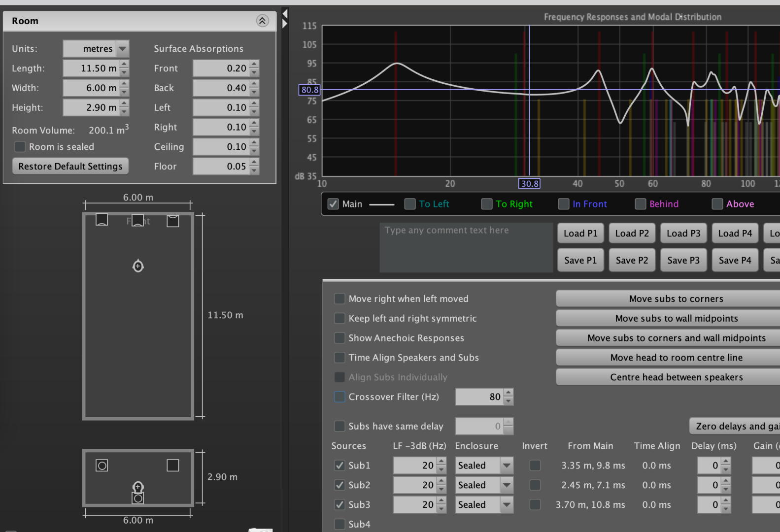
Task: Select upper-right speaker in elevation view
Action: (173, 465)
